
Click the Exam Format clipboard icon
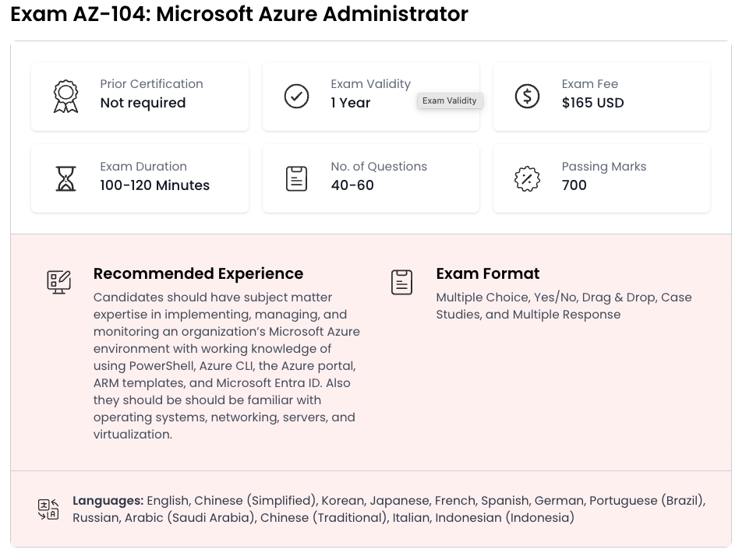401,282
